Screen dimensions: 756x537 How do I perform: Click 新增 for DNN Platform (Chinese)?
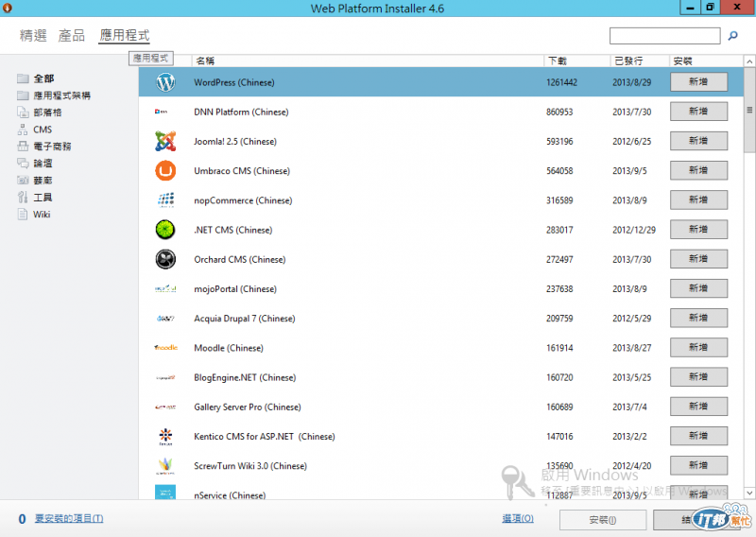(698, 111)
